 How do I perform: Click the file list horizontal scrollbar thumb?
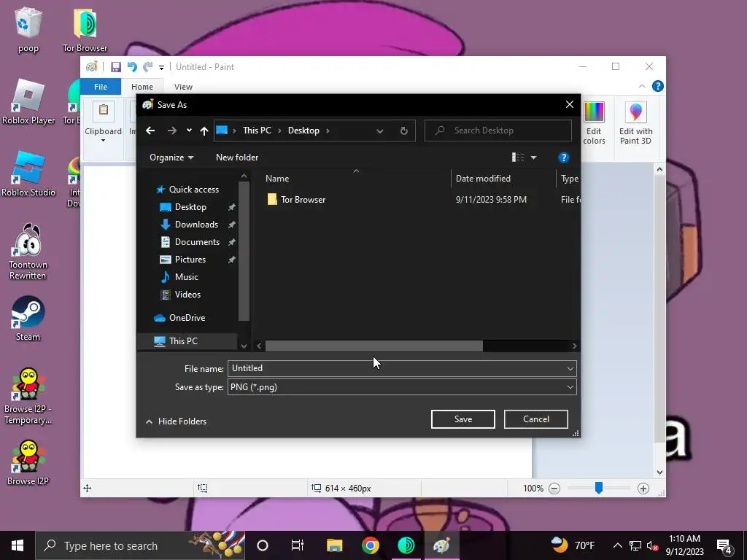pyautogui.click(x=374, y=346)
